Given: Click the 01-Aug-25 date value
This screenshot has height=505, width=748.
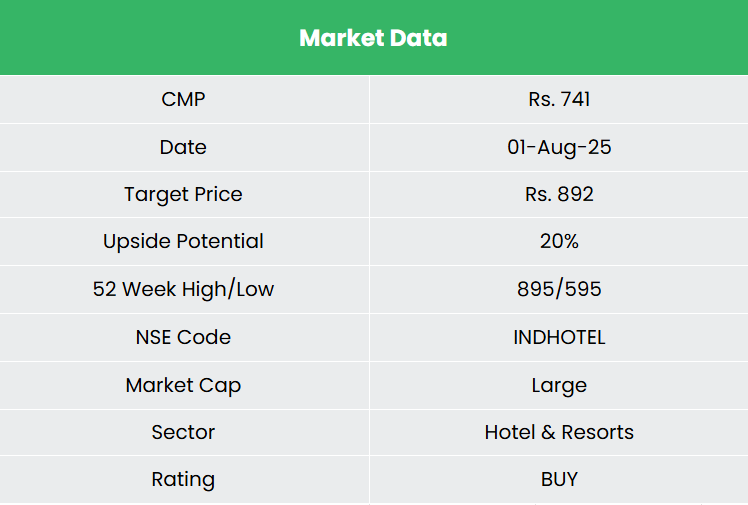Looking at the screenshot, I should click(559, 147).
